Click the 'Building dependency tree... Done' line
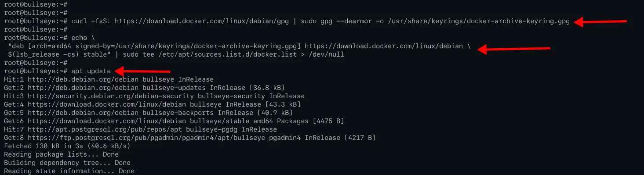This screenshot has width=644, height=175. click(x=67, y=163)
